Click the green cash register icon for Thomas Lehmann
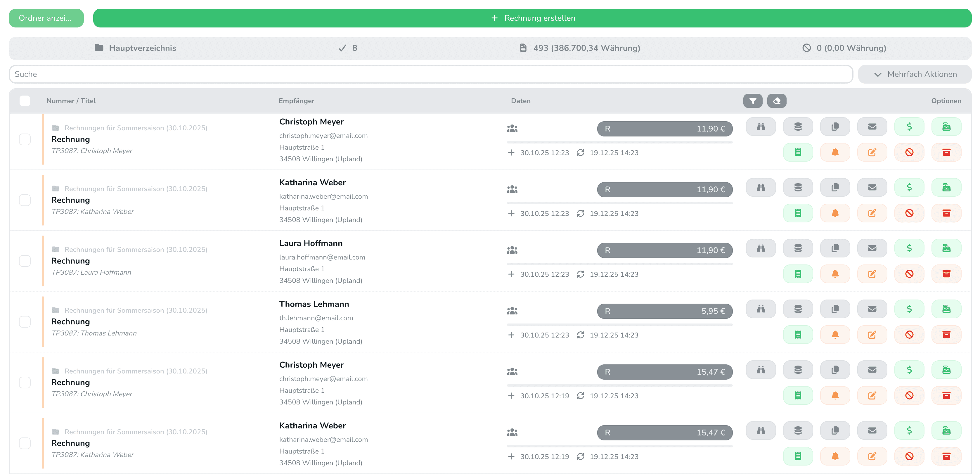 tap(947, 309)
